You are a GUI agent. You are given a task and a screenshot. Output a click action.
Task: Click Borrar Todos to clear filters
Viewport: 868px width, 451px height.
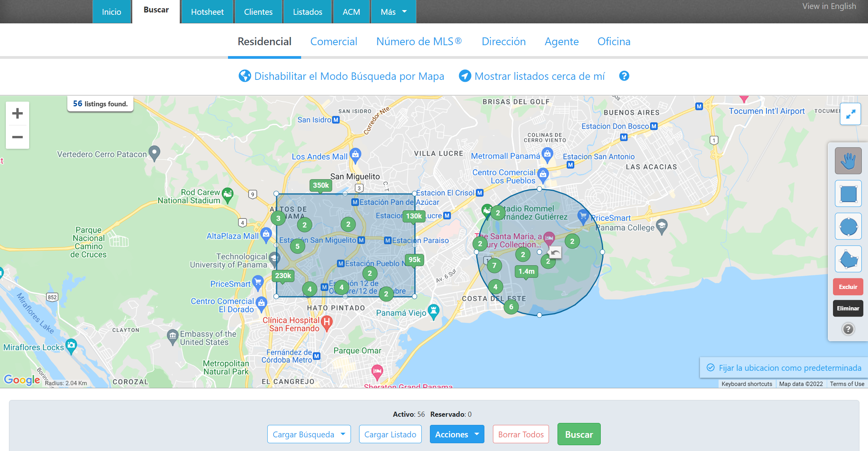point(521,434)
